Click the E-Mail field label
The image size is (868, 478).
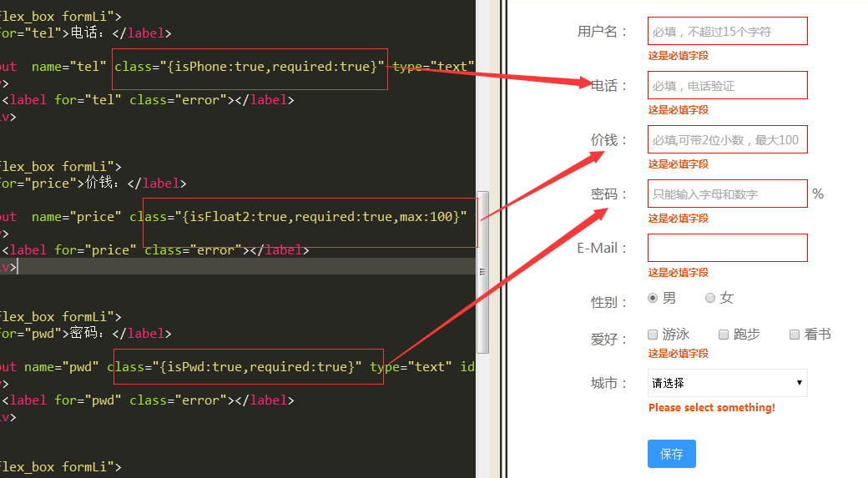coord(601,248)
